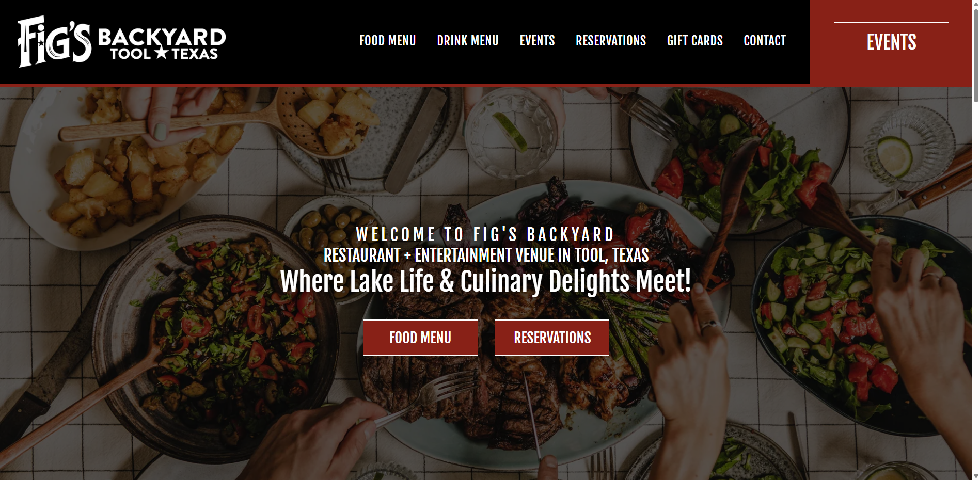The width and height of the screenshot is (980, 480).
Task: Click the red Food Menu hero button
Action: [x=420, y=338]
